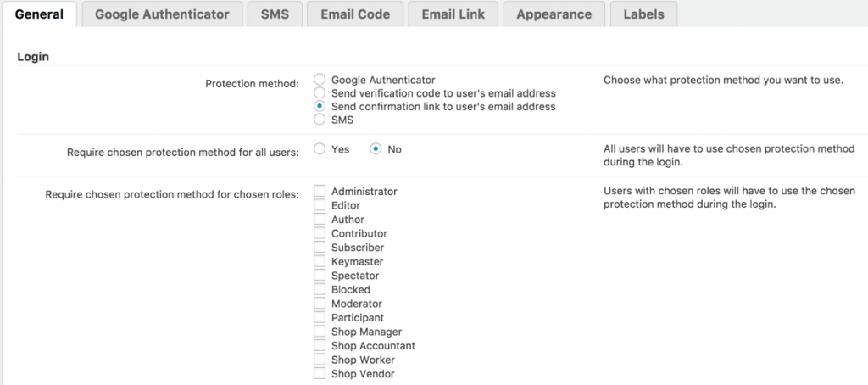Choose Send verification code radio option
Viewport: 868px width, 385px height.
pos(320,93)
